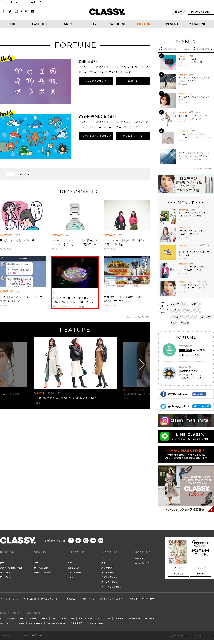The width and height of the screenshot is (214, 644).
Task: Show next ranking category with right arrow
Action: [x=212, y=49]
